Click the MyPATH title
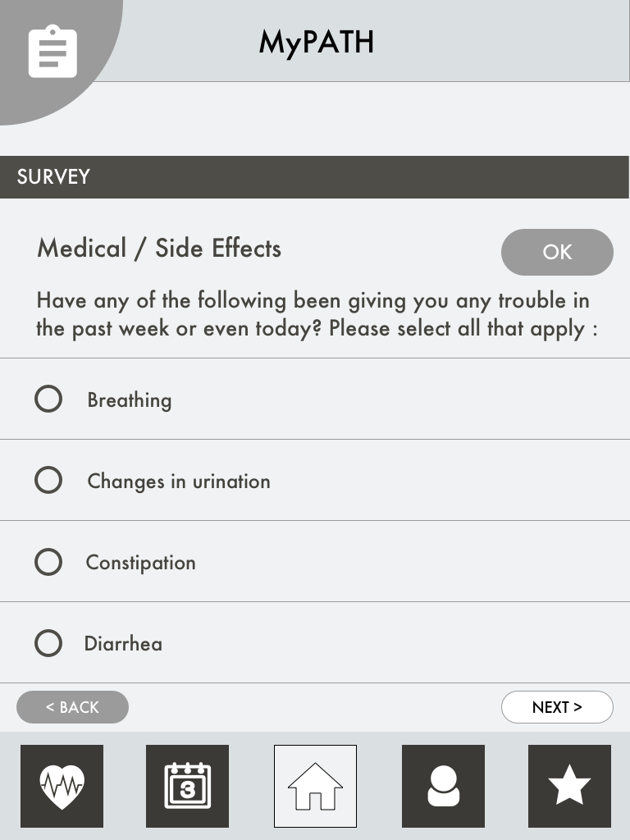 [316, 42]
